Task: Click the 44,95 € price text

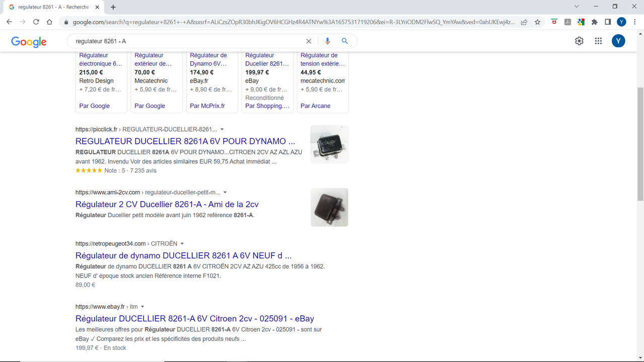Action: (x=311, y=72)
